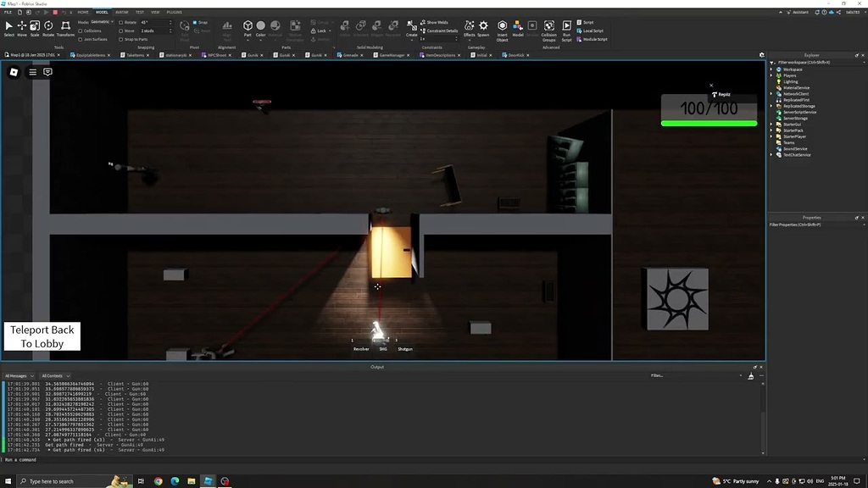
Task: Check the Join Surfaces option
Action: point(80,39)
